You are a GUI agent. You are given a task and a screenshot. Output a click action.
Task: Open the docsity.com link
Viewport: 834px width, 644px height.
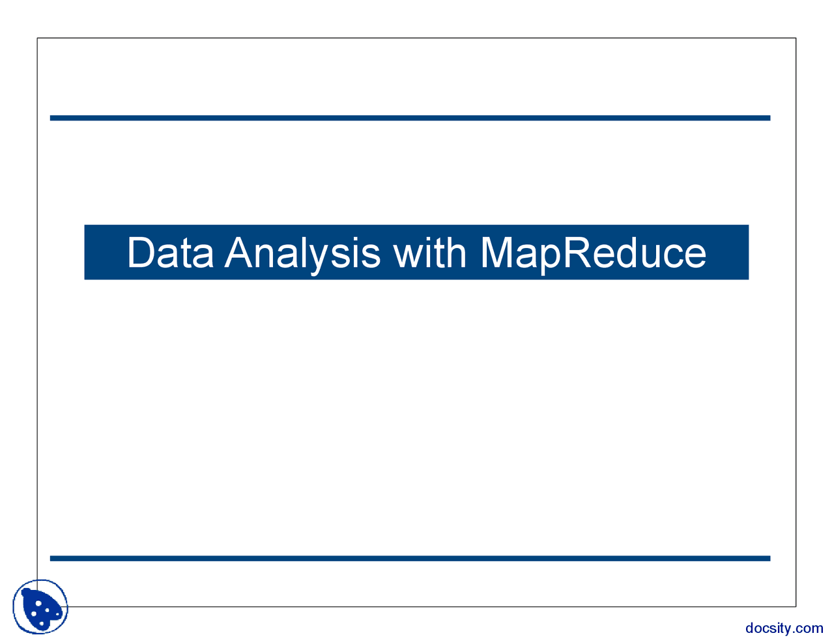(x=784, y=628)
